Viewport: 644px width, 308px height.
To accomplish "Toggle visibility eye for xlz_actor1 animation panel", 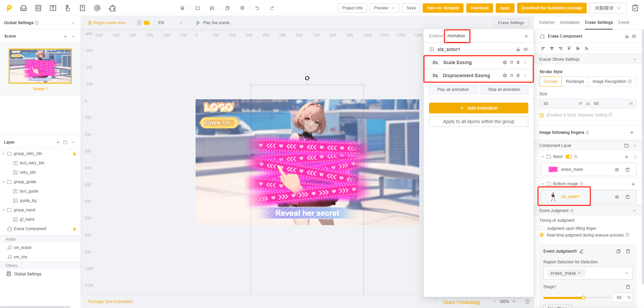I will point(526,49).
